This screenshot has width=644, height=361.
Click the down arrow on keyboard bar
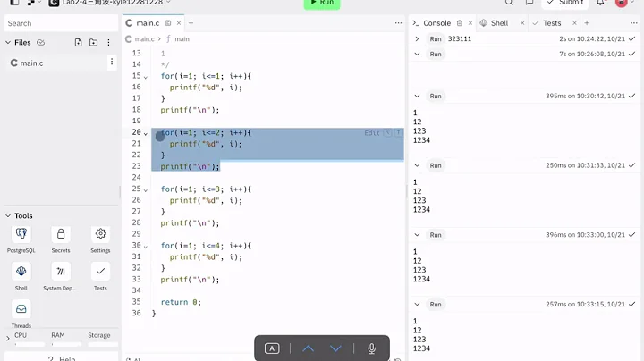click(335, 348)
